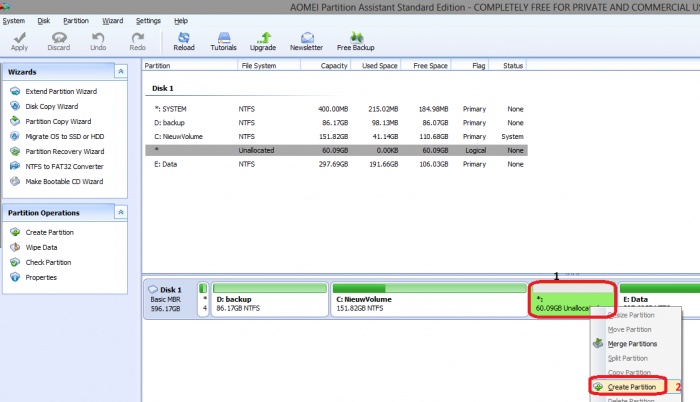Select the Unallocated 60.09GB row
The width and height of the screenshot is (700, 402).
click(x=336, y=151)
